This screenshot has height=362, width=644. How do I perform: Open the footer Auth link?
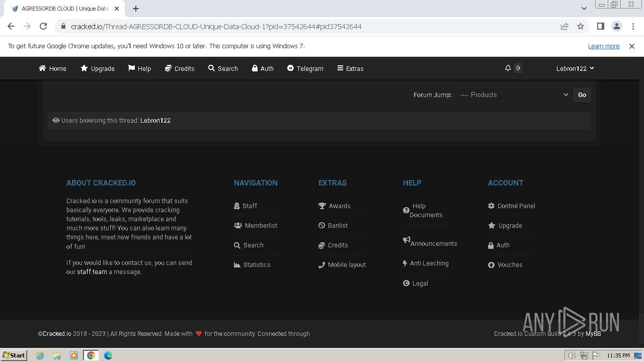click(x=499, y=245)
